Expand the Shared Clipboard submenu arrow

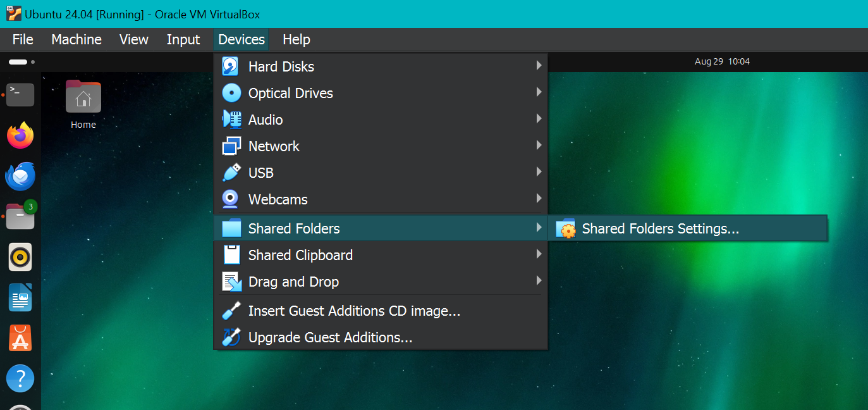click(539, 254)
